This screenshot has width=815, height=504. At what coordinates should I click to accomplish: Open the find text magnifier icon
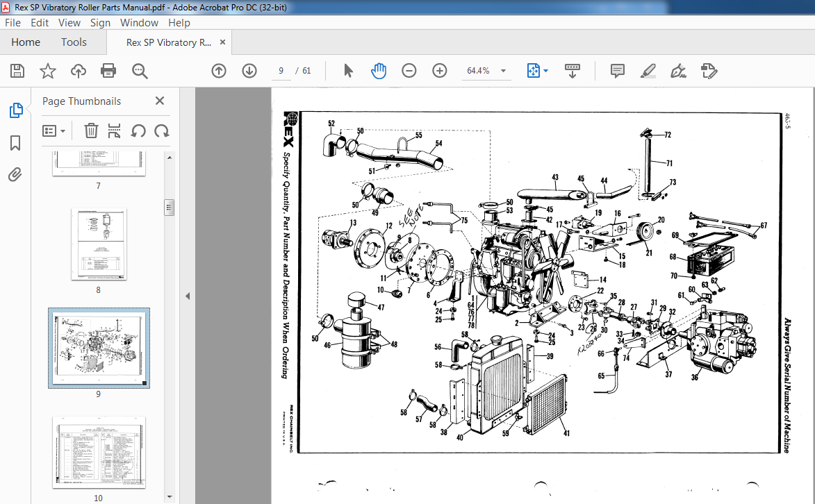coord(139,71)
